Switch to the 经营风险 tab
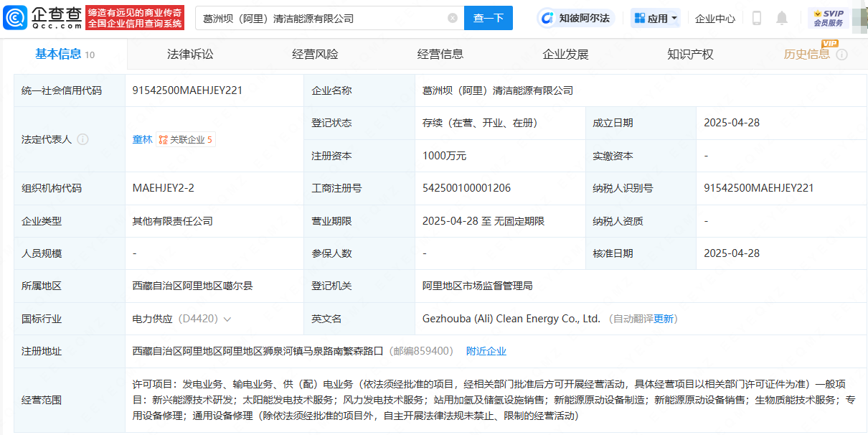The width and height of the screenshot is (868, 435). (x=315, y=54)
